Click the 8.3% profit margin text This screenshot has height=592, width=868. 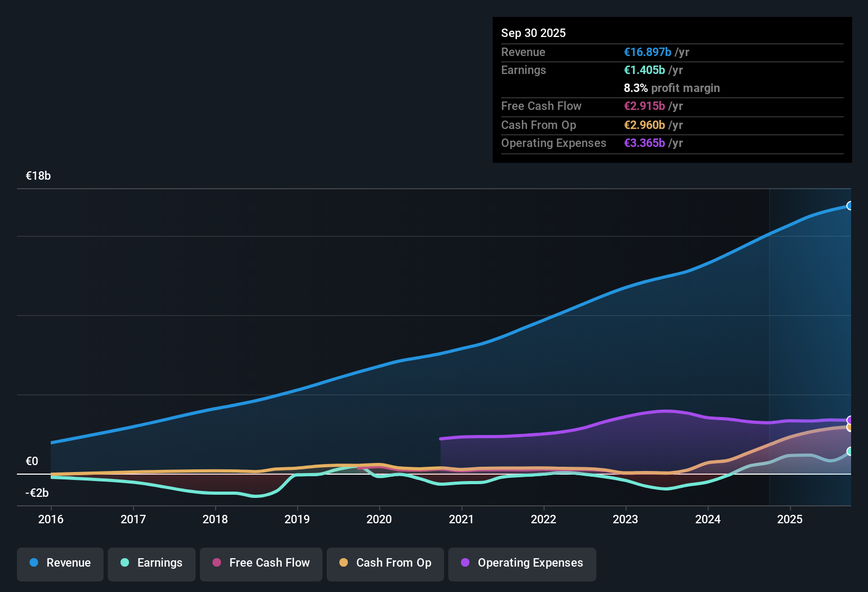672,88
